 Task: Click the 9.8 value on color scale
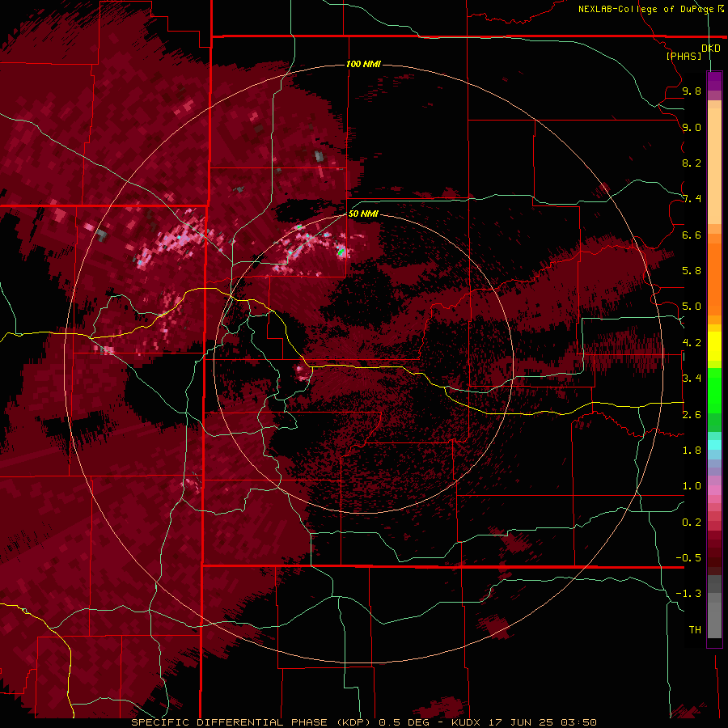[x=692, y=91]
